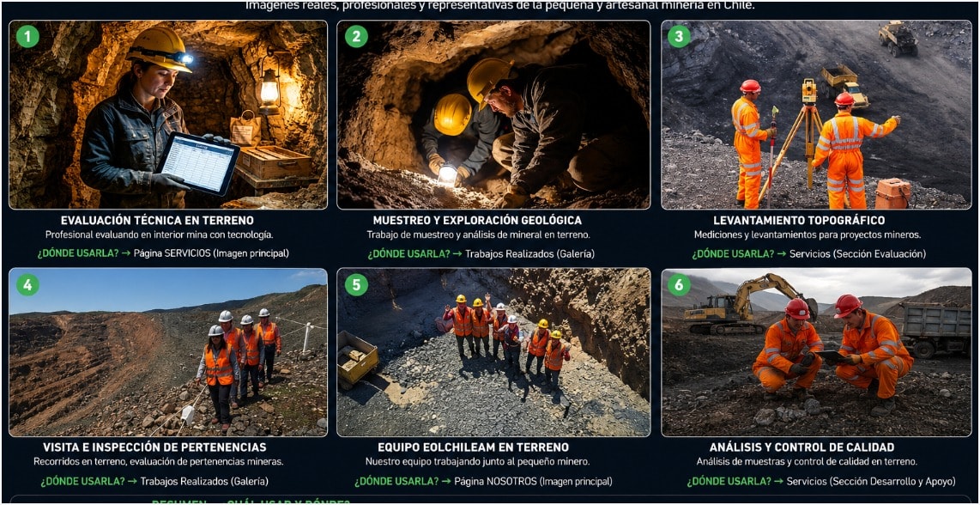Click 'Trabajos Realizados (Galería)' under Muestreo y Exploración
Screen dimensions: 980x505
tap(530, 253)
